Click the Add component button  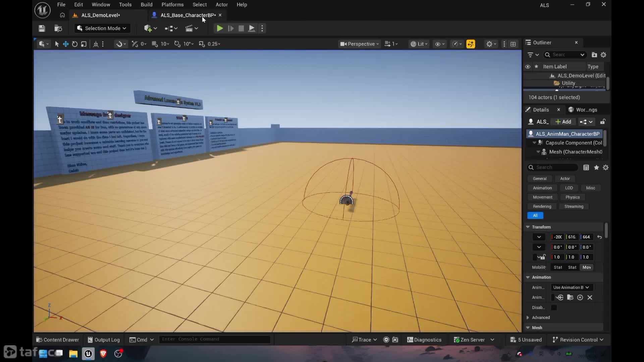(563, 122)
